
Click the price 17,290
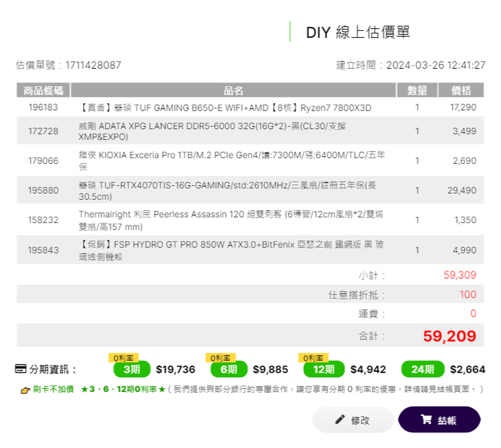tap(463, 107)
